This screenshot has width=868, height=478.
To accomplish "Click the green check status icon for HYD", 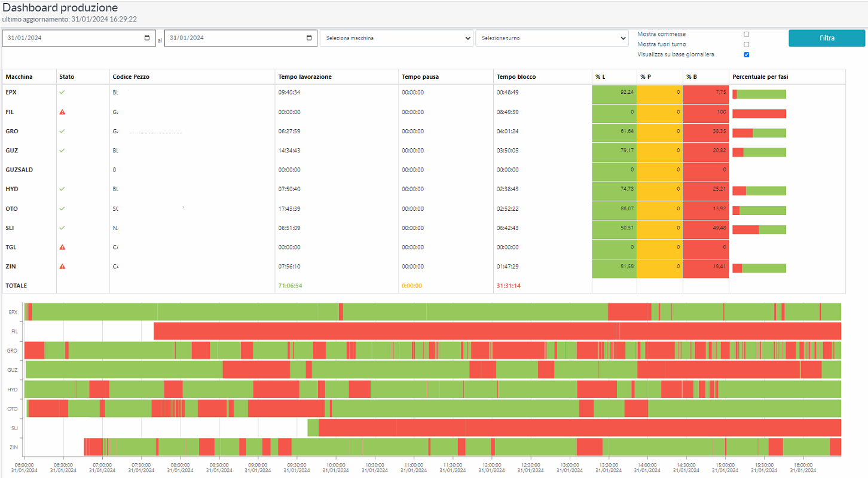I will coord(62,189).
